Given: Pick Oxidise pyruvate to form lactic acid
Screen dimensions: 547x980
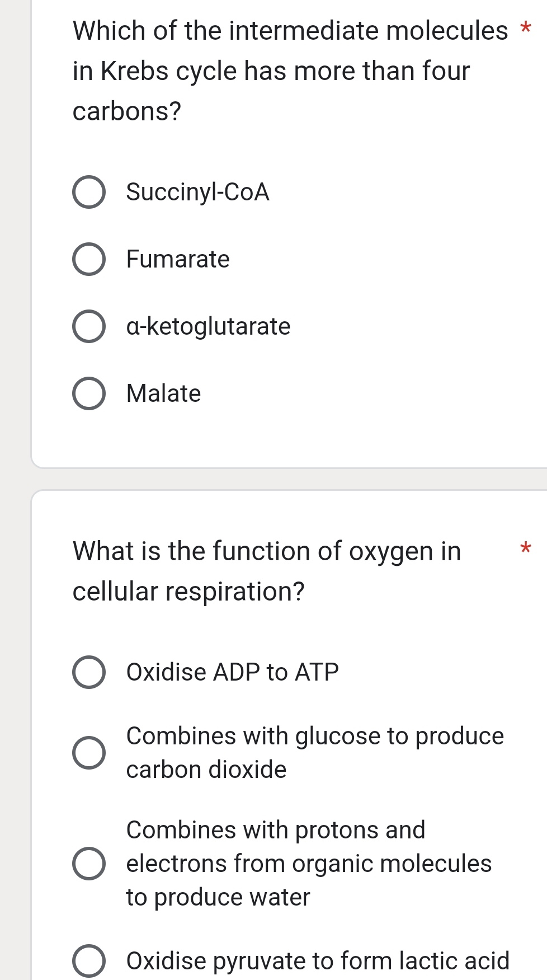Looking at the screenshot, I should click(89, 960).
